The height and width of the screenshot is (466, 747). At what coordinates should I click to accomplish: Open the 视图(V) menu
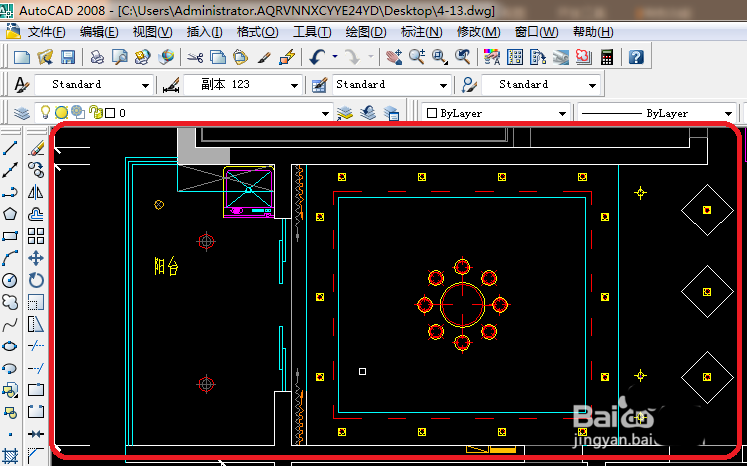click(152, 32)
